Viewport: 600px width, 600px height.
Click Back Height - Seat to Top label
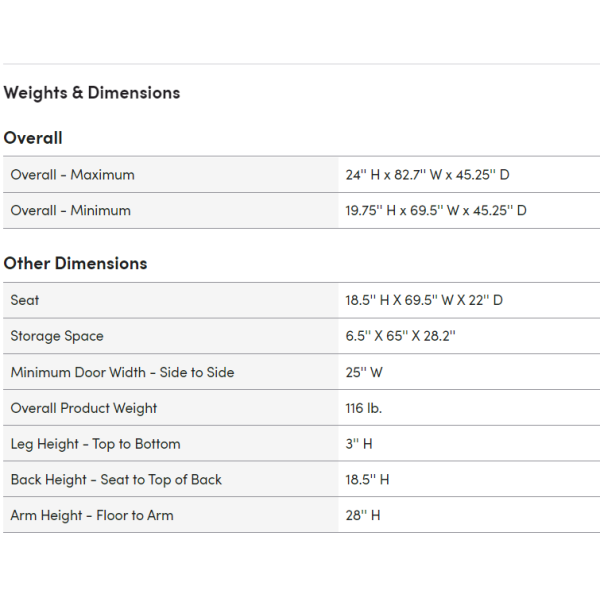116,479
